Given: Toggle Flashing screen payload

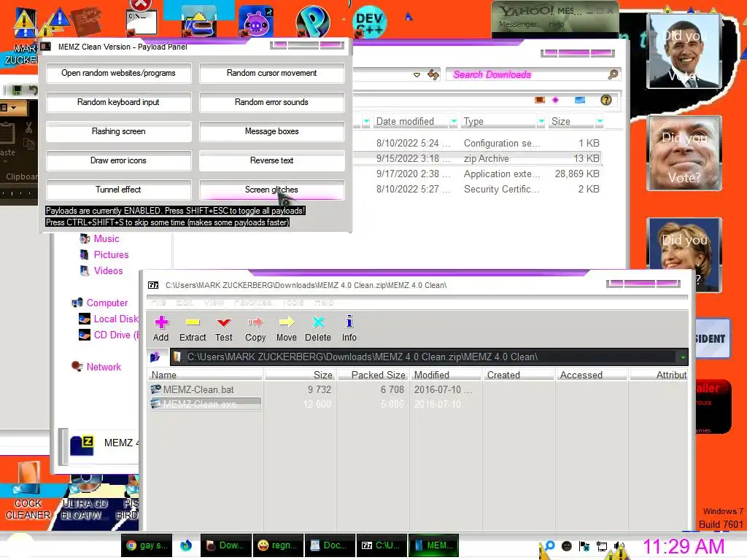Looking at the screenshot, I should pyautogui.click(x=119, y=131).
